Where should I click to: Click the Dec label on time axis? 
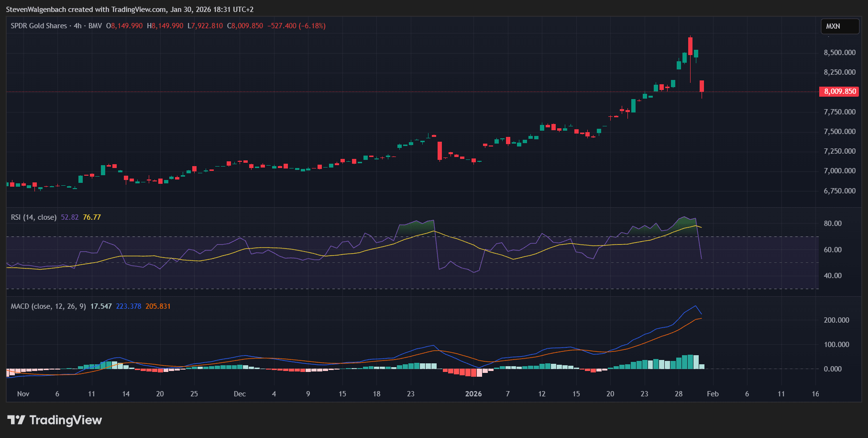(240, 394)
